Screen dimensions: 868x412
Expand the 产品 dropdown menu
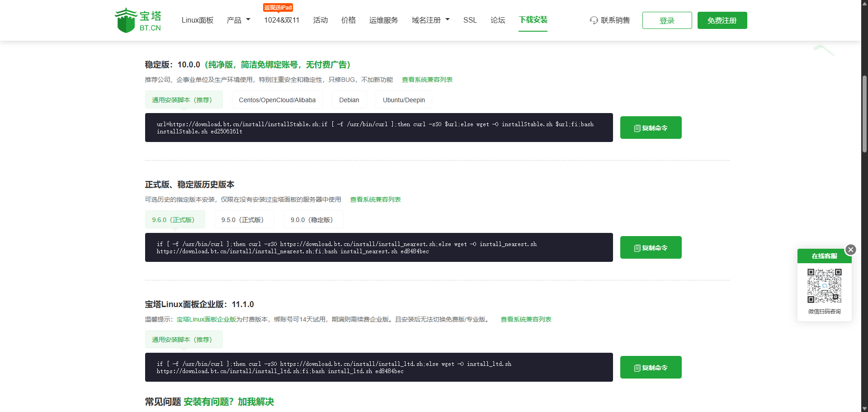pos(238,20)
